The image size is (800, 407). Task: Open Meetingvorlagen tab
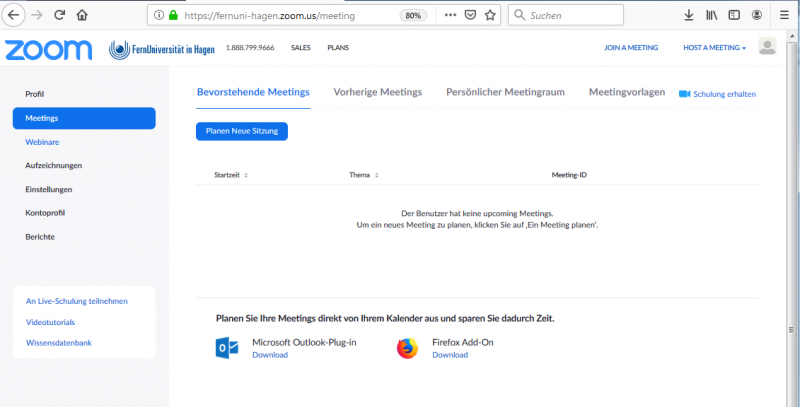click(x=627, y=92)
